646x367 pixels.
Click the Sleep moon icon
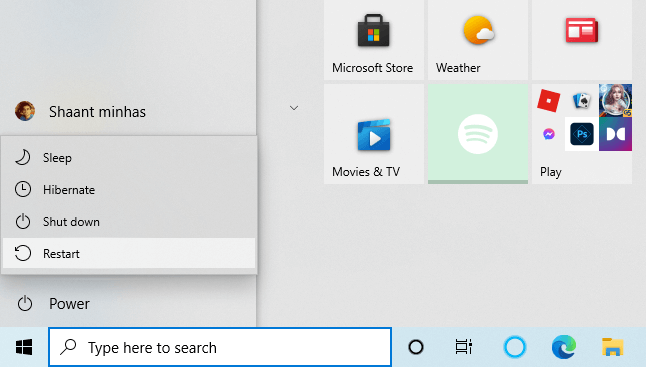click(x=23, y=158)
